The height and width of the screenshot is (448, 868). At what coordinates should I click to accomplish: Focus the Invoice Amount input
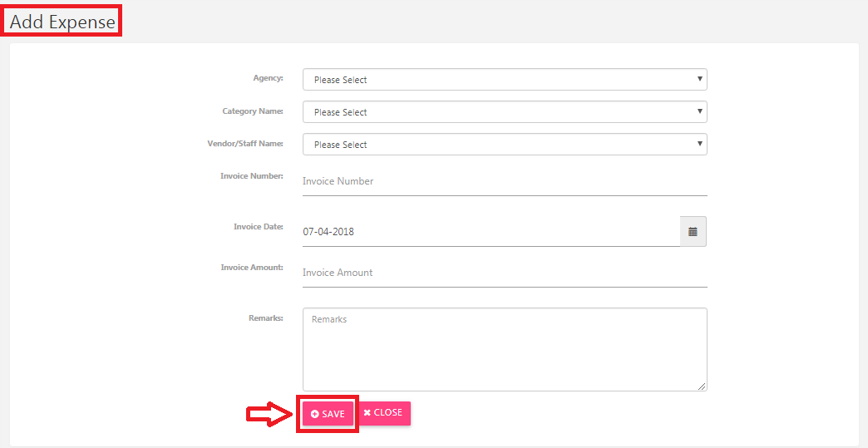pos(505,273)
